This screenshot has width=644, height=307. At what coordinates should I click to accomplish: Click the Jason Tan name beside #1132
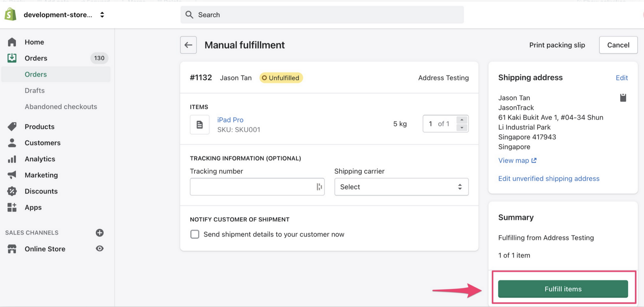tap(236, 78)
